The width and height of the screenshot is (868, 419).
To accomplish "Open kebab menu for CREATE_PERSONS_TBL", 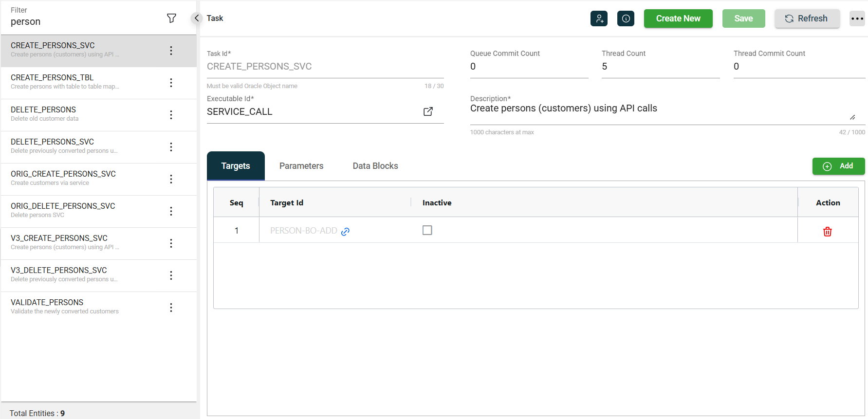I will (x=171, y=83).
